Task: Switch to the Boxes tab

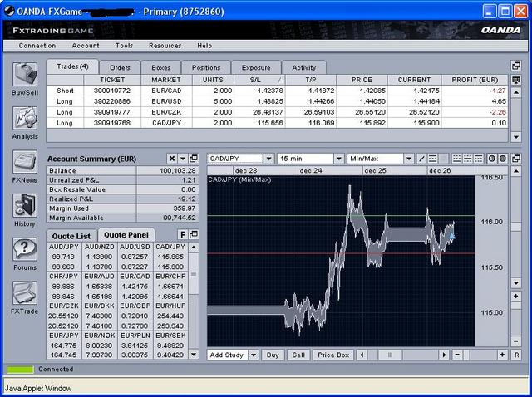Action: tap(160, 67)
